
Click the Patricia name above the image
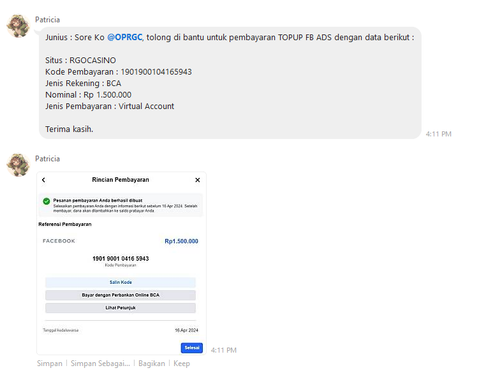pos(47,159)
